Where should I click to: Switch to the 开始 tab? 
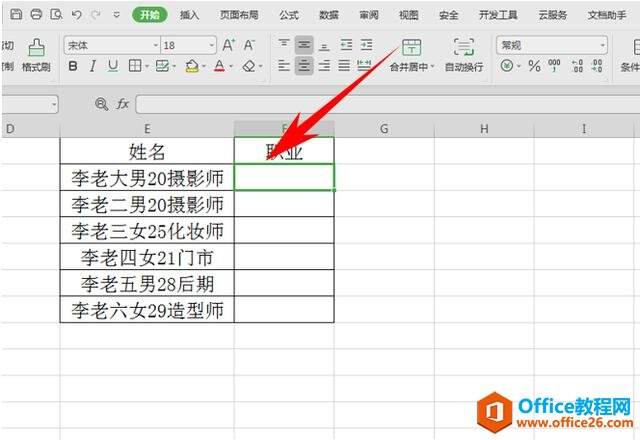click(x=150, y=15)
